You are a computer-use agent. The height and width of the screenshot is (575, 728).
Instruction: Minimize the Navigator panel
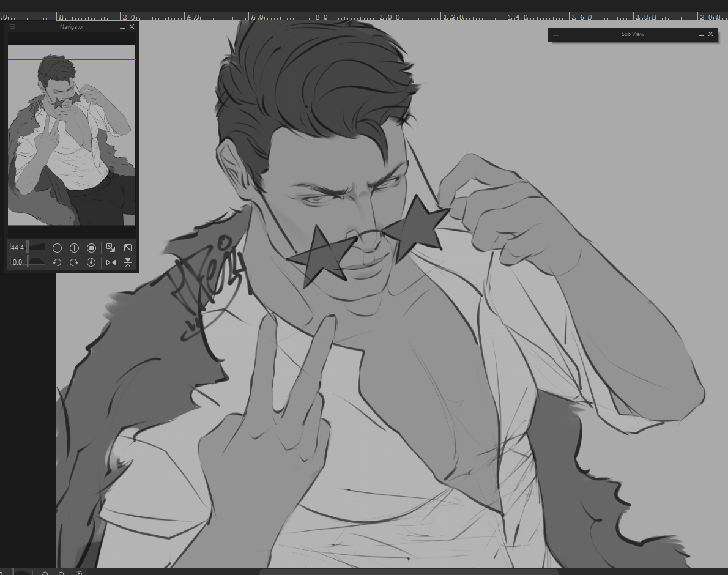pyautogui.click(x=122, y=28)
